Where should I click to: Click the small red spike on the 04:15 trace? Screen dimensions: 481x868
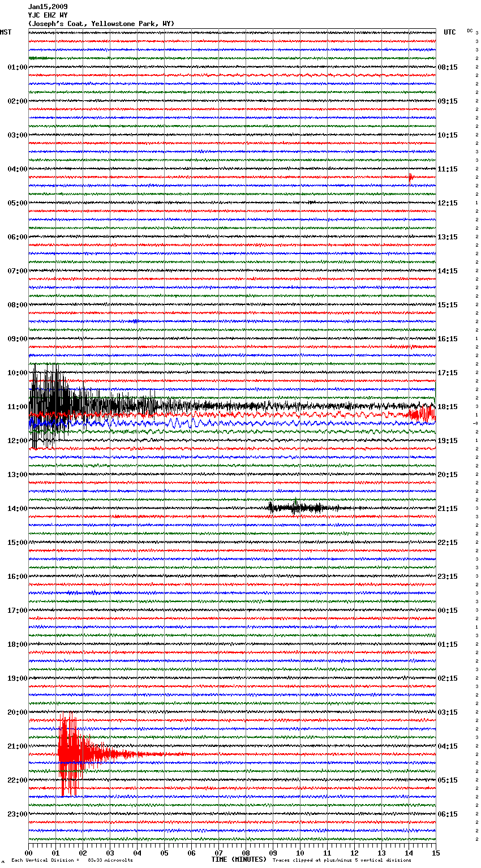pyautogui.click(x=411, y=178)
